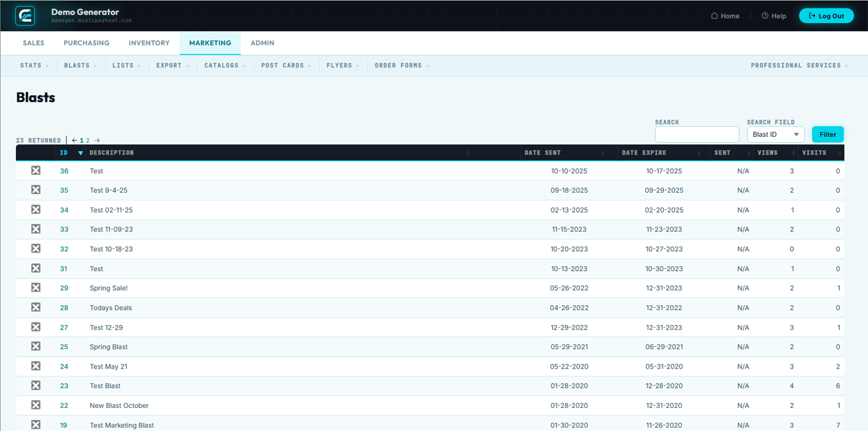Go to page 2 of results
868x431 pixels.
tap(88, 140)
